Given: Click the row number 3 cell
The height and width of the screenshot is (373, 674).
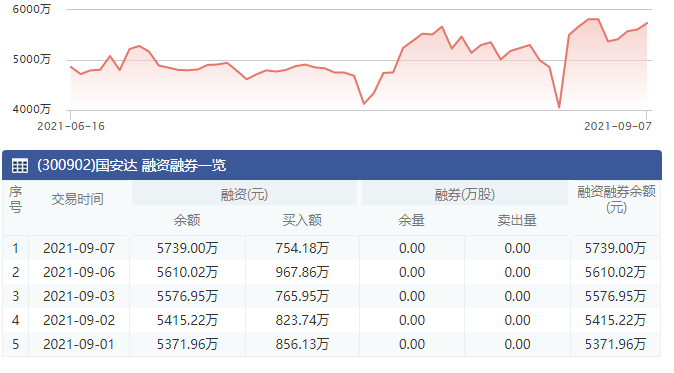Looking at the screenshot, I should click(x=15, y=297).
